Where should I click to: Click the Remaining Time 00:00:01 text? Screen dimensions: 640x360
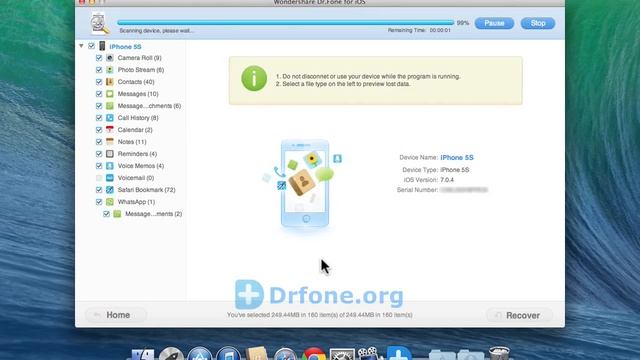pyautogui.click(x=419, y=30)
